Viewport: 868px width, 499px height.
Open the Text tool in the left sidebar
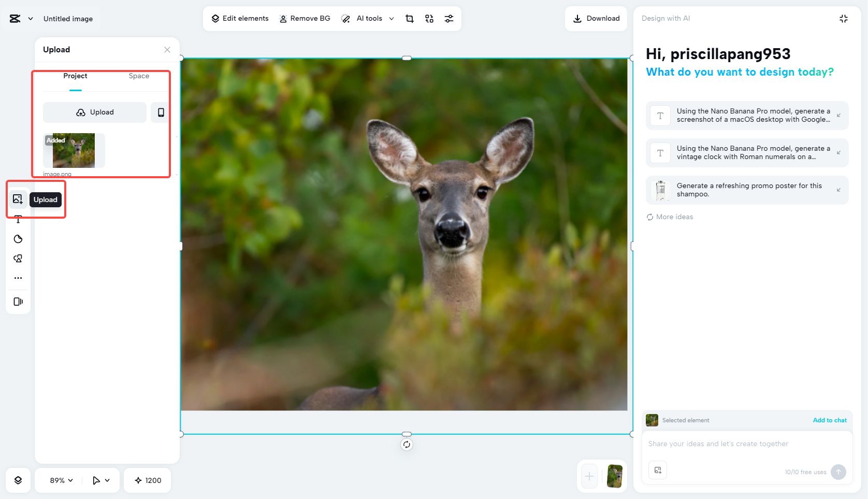coord(18,219)
